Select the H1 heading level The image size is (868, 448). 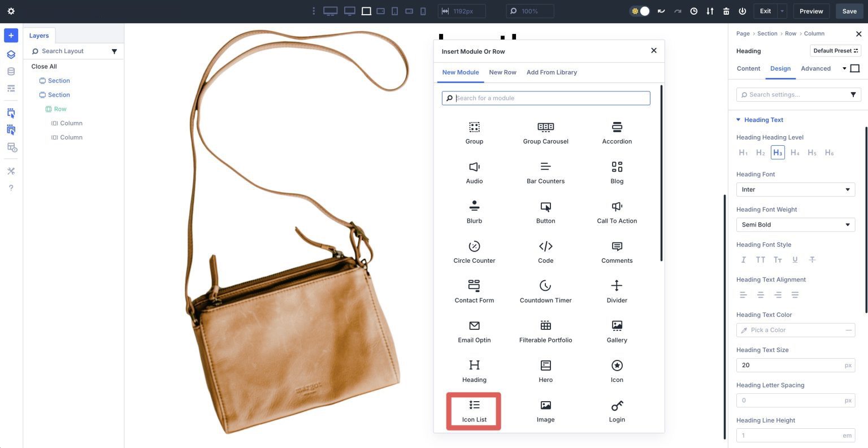(743, 152)
